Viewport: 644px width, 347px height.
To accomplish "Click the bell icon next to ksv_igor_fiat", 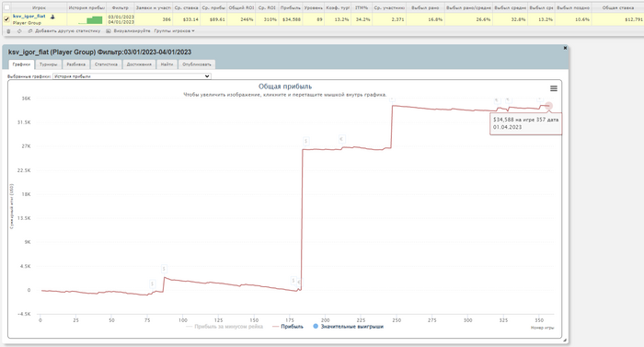I will (52, 17).
